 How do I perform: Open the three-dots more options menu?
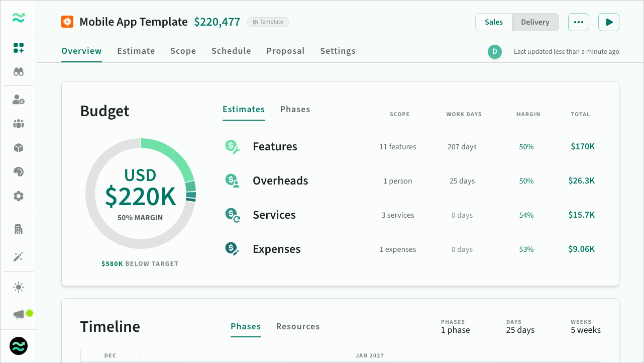(578, 22)
